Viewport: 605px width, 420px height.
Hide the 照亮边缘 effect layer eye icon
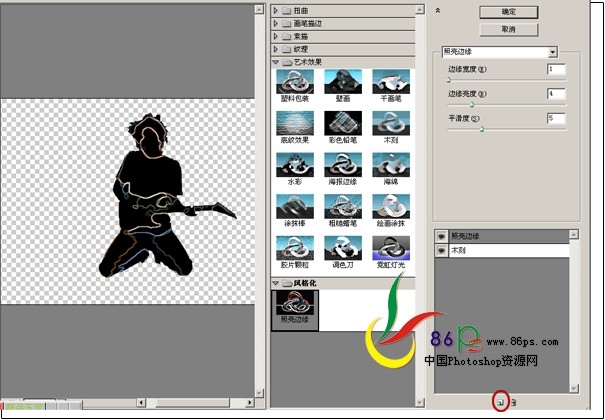[x=441, y=236]
